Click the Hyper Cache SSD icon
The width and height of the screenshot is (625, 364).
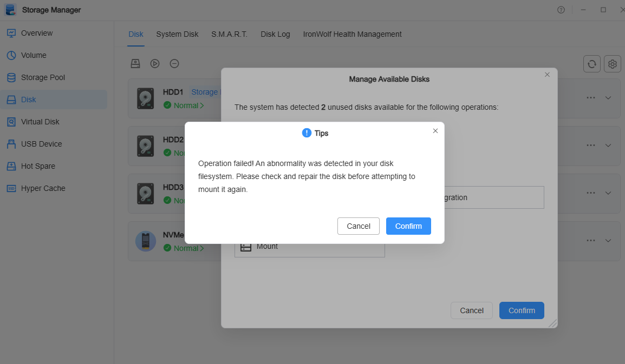pyautogui.click(x=11, y=188)
